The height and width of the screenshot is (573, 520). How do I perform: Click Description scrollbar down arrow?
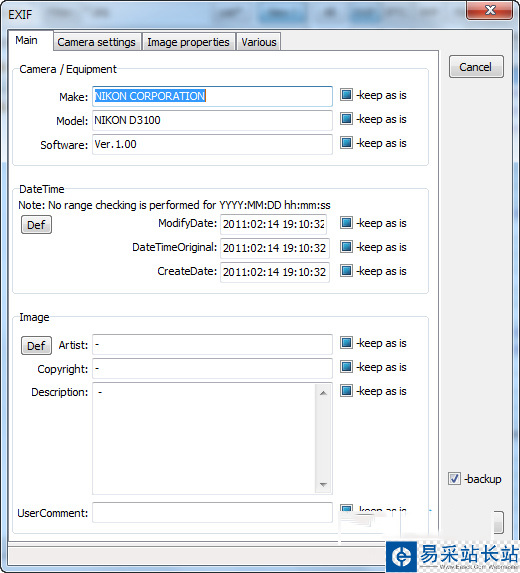pos(323,485)
